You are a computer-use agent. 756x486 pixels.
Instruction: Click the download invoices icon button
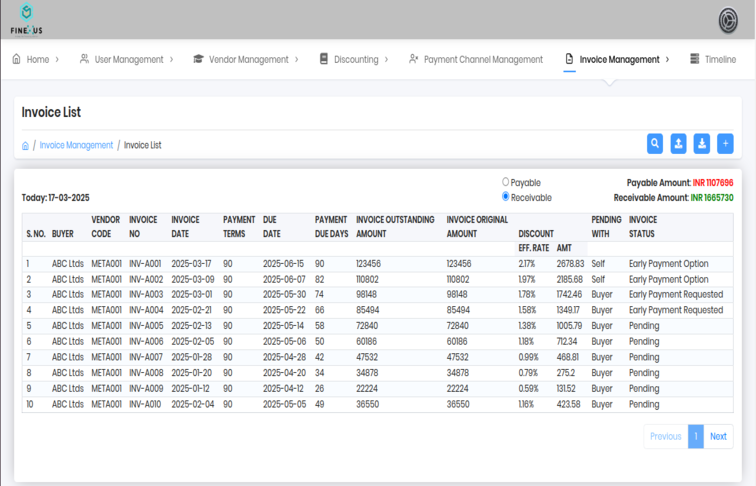click(702, 144)
